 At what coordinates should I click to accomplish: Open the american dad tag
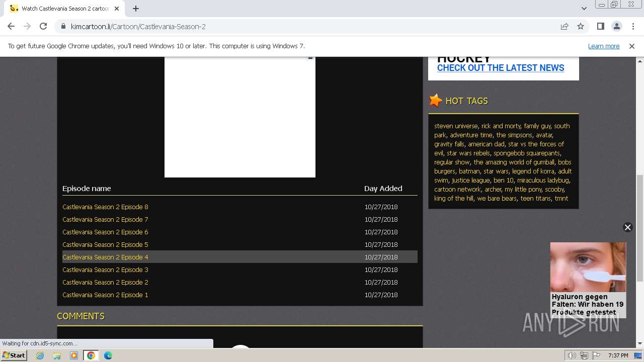pyautogui.click(x=486, y=144)
